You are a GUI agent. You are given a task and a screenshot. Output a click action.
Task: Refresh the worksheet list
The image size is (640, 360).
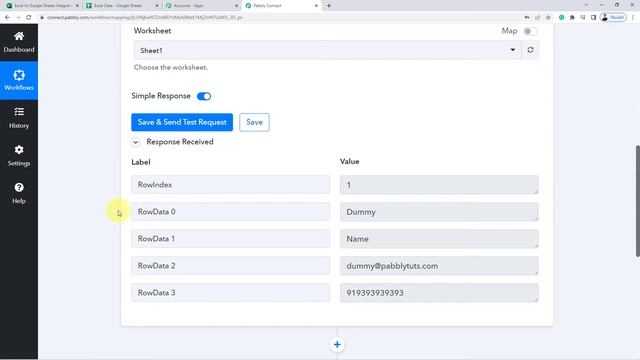click(530, 50)
